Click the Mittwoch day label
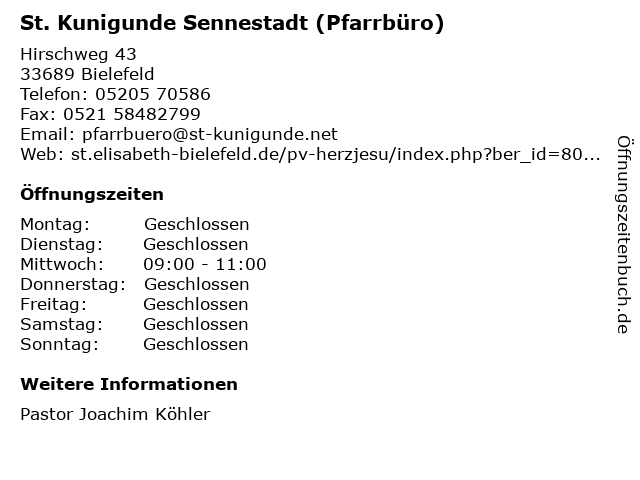640x480 pixels. coord(62,264)
